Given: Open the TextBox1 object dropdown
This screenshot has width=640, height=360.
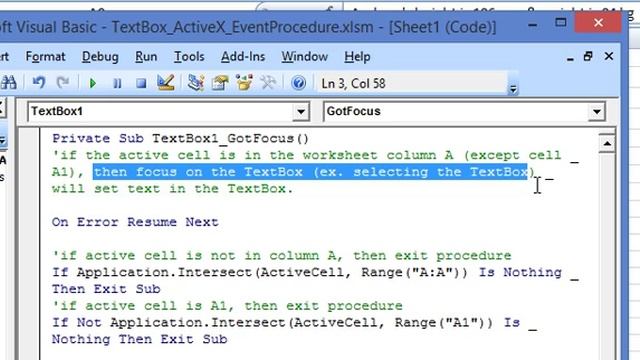Looking at the screenshot, I should click(x=301, y=111).
